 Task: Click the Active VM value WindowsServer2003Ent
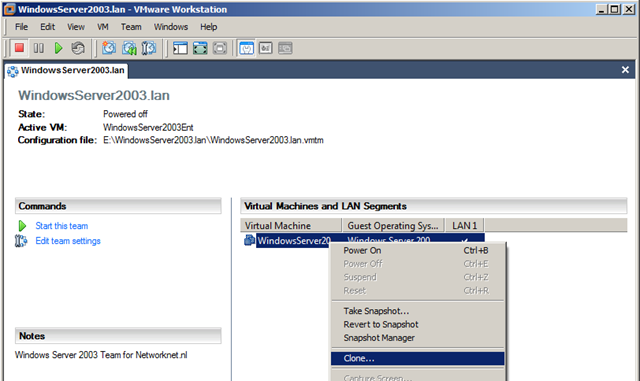point(148,127)
